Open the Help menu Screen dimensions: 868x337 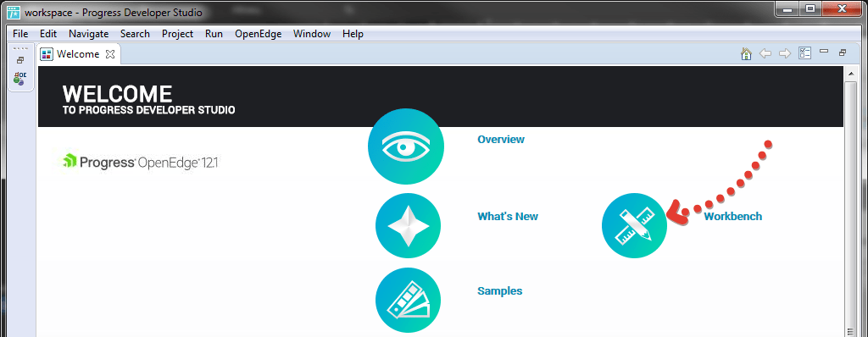pos(353,34)
